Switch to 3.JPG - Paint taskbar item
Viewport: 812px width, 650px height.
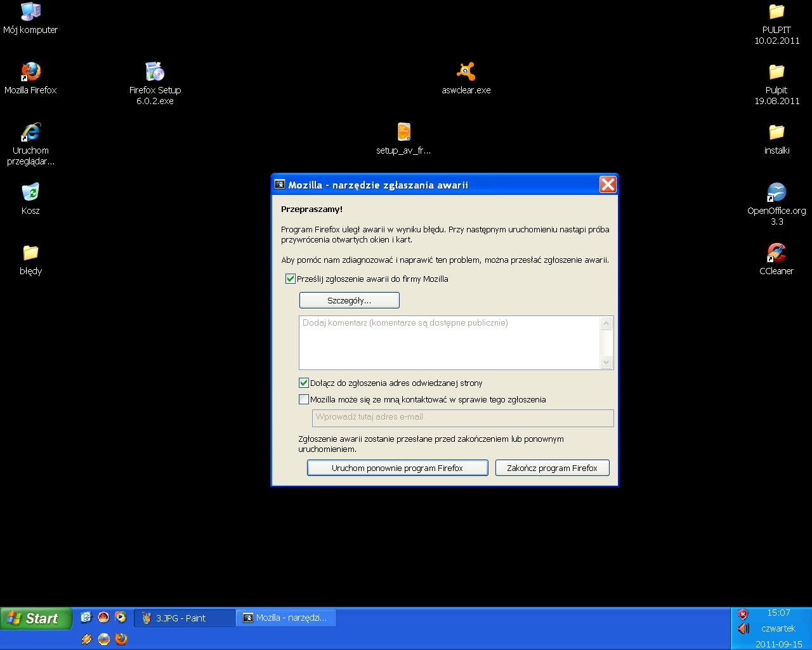pyautogui.click(x=184, y=618)
